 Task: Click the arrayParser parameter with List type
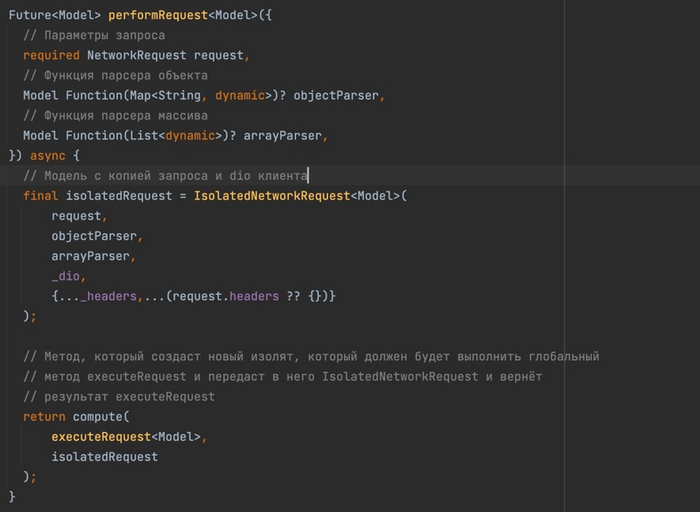[x=286, y=135]
